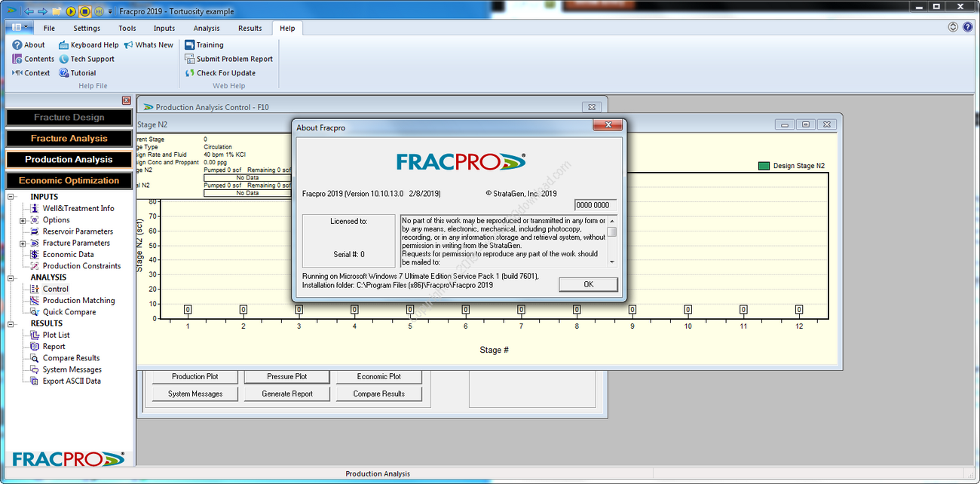
Task: Collapse the ANALYSIS tree section
Action: pos(11,277)
